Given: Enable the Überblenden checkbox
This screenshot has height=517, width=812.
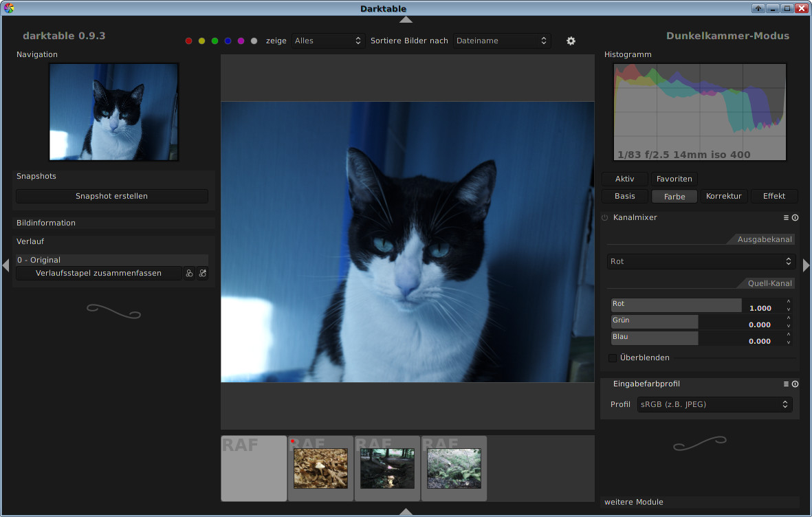Looking at the screenshot, I should 613,357.
